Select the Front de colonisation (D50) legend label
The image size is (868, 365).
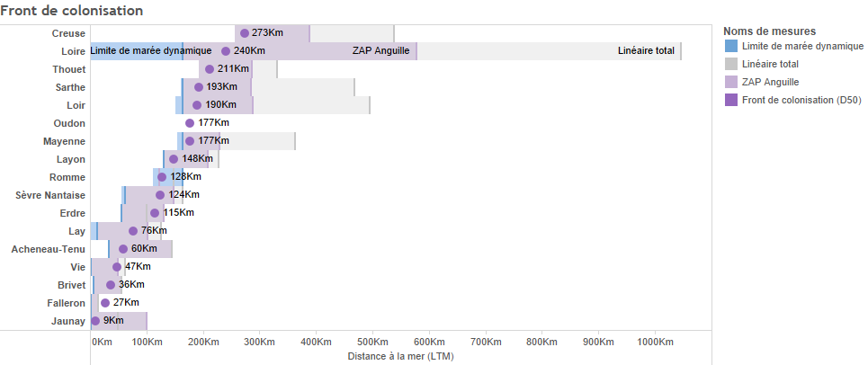(801, 100)
